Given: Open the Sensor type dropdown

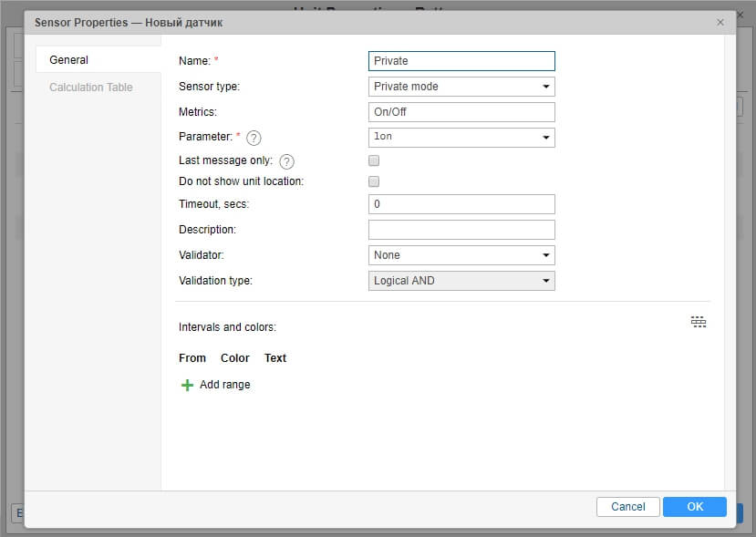Looking at the screenshot, I should 461,87.
